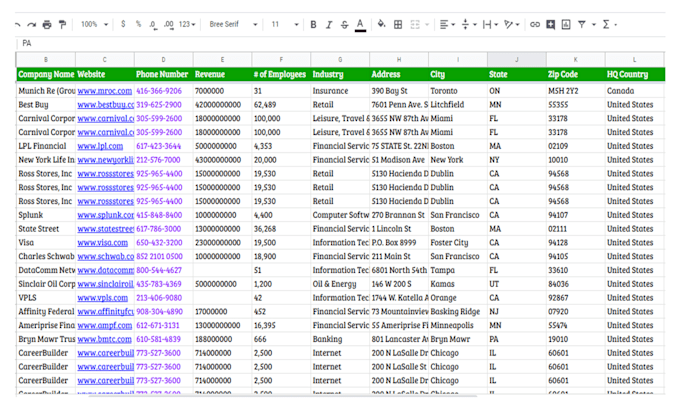
Task: Open the text wrapping dropdown
Action: pyautogui.click(x=490, y=25)
